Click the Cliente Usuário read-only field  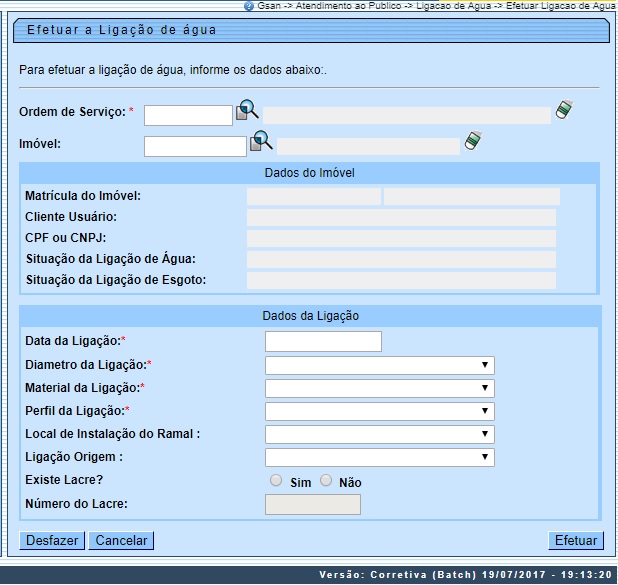tap(401, 218)
